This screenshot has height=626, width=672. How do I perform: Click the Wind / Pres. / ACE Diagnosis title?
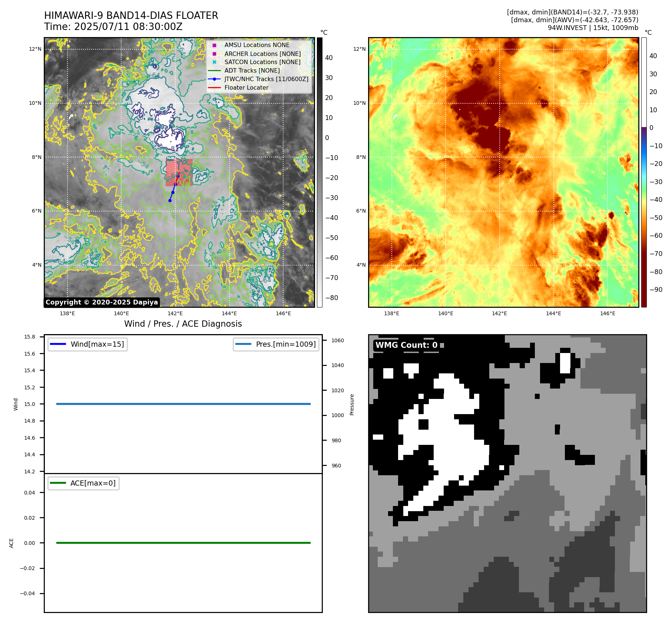pyautogui.click(x=183, y=324)
